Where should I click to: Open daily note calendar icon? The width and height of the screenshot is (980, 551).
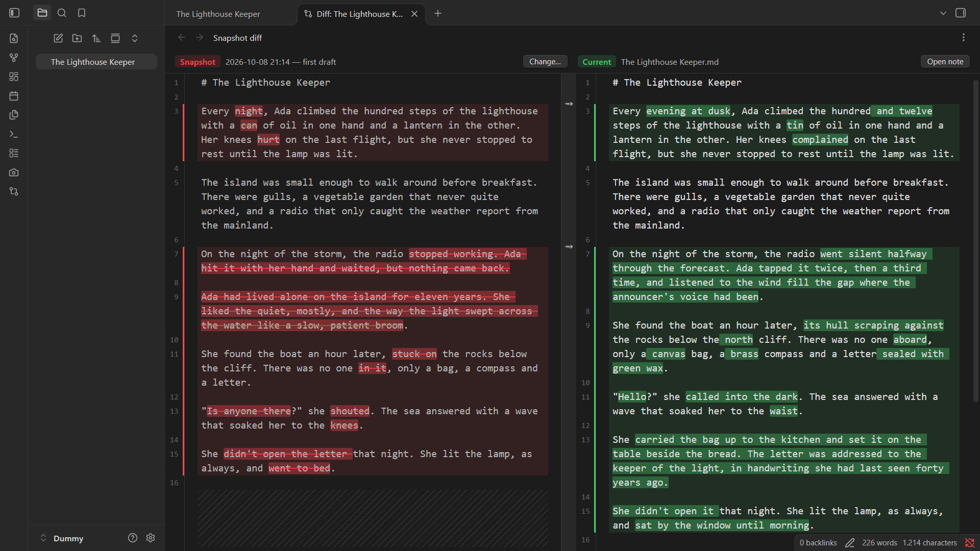[x=14, y=96]
